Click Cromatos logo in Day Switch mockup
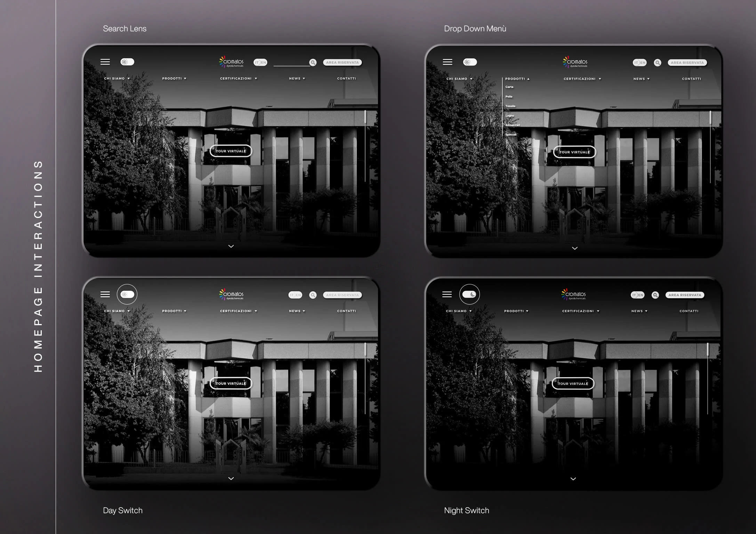 [x=231, y=294]
